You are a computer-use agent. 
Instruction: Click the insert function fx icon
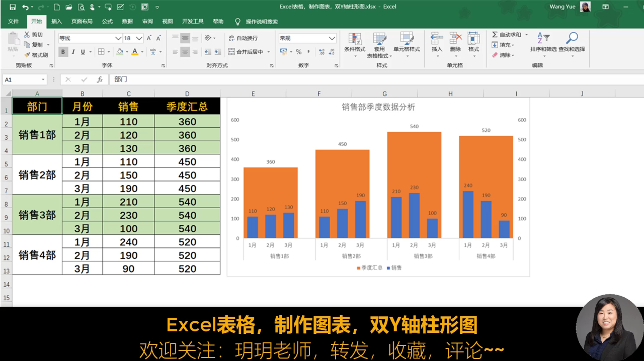pyautogui.click(x=100, y=79)
